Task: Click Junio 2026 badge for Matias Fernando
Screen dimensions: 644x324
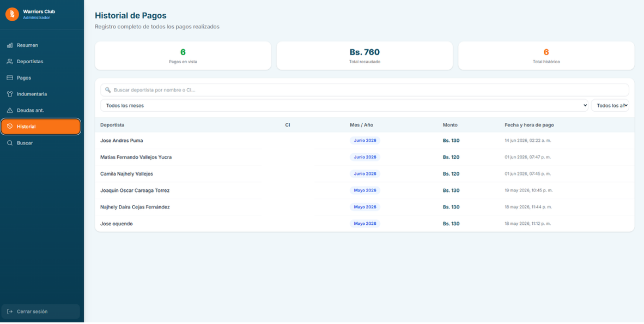Action: (365, 157)
